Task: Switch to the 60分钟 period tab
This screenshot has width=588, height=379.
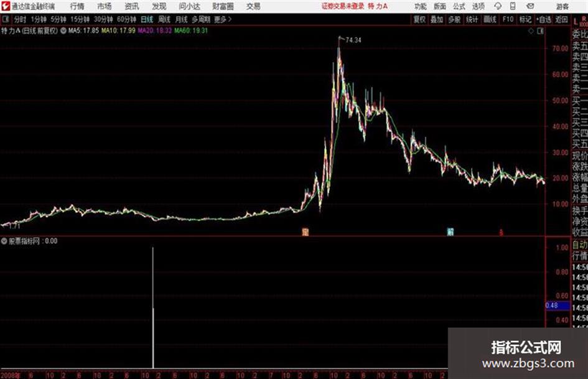Action: (x=126, y=19)
